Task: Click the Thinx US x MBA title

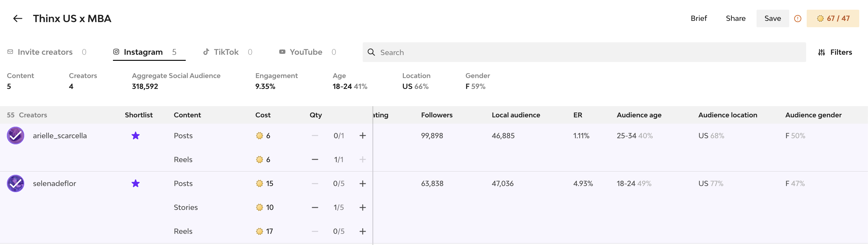Action: [72, 18]
